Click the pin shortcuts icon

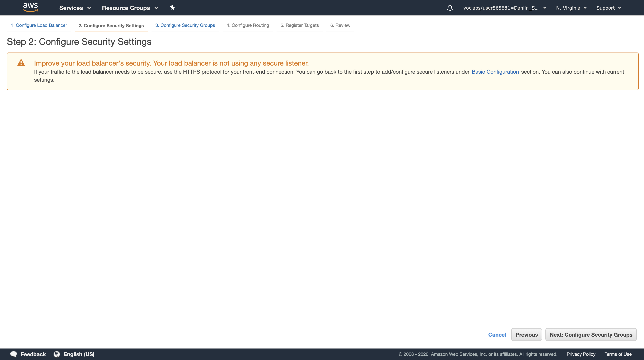pos(172,8)
